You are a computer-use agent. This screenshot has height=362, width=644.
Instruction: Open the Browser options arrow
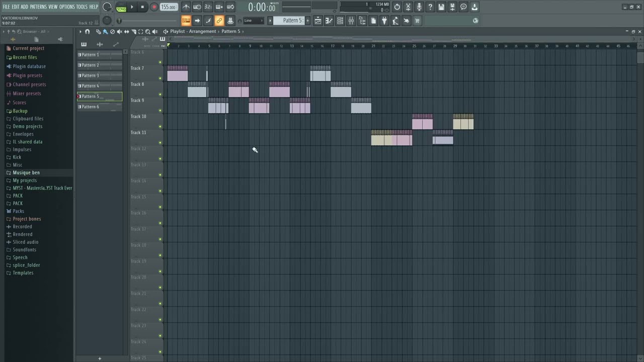click(x=4, y=32)
